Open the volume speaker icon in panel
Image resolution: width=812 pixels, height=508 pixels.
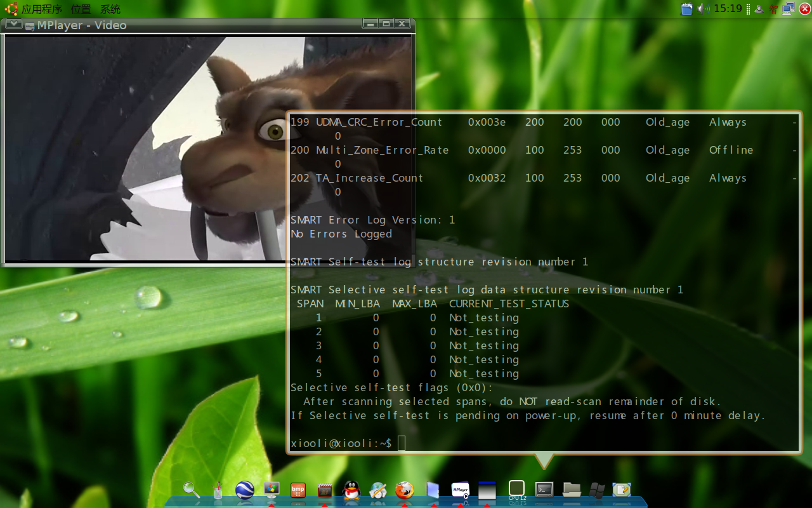point(704,9)
